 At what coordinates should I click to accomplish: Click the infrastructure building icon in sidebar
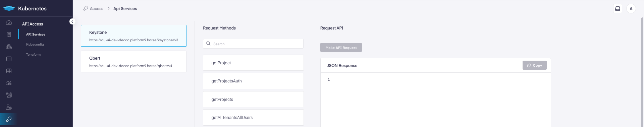coord(9,35)
